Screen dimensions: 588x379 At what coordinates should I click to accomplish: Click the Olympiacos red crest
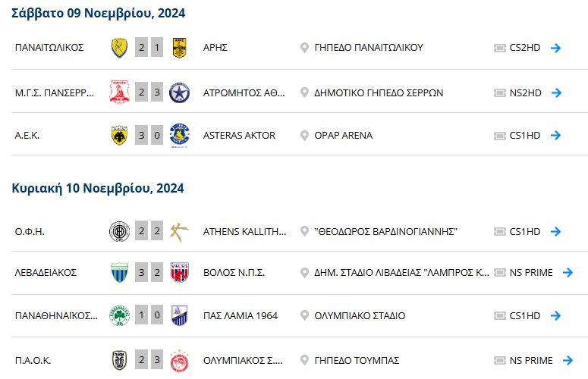click(179, 361)
